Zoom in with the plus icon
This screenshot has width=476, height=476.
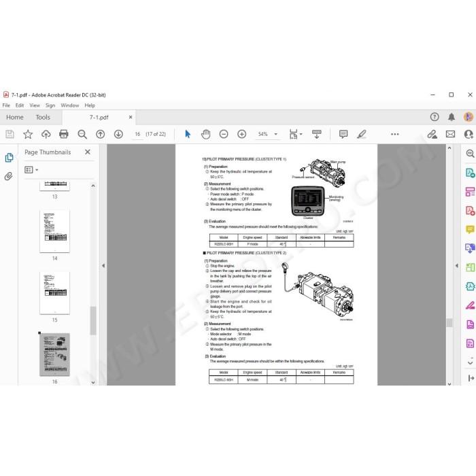pyautogui.click(x=241, y=134)
